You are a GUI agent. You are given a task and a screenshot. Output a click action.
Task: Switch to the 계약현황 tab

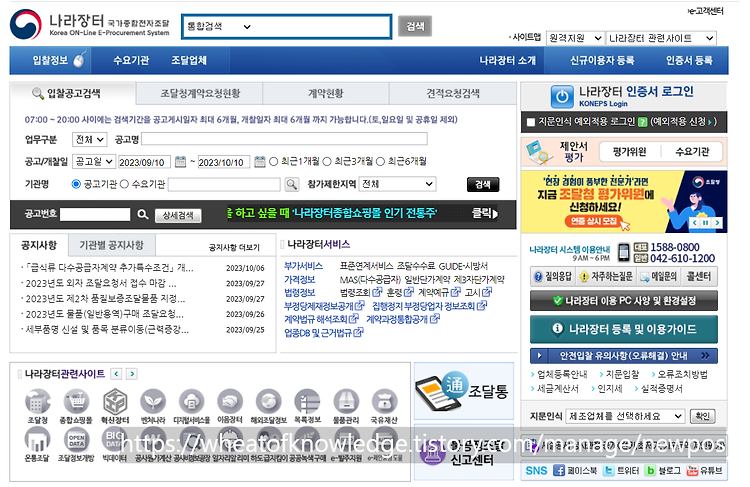[326, 93]
